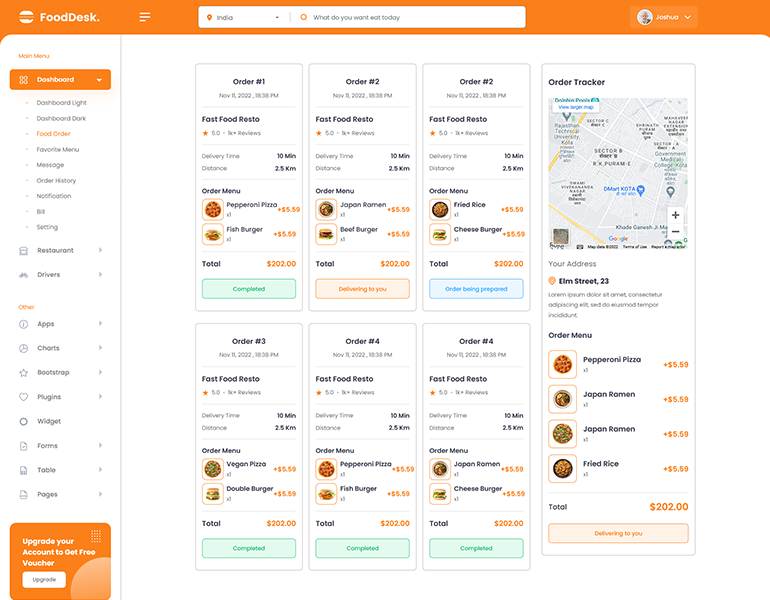Click the 'What do you want eat today' search field
The height and width of the screenshot is (600, 770).
tap(410, 18)
